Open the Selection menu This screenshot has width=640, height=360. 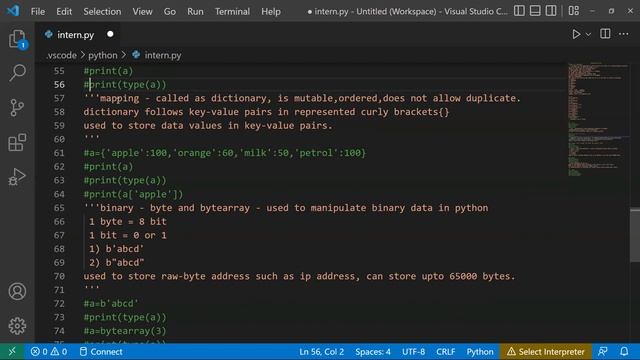coord(102,11)
